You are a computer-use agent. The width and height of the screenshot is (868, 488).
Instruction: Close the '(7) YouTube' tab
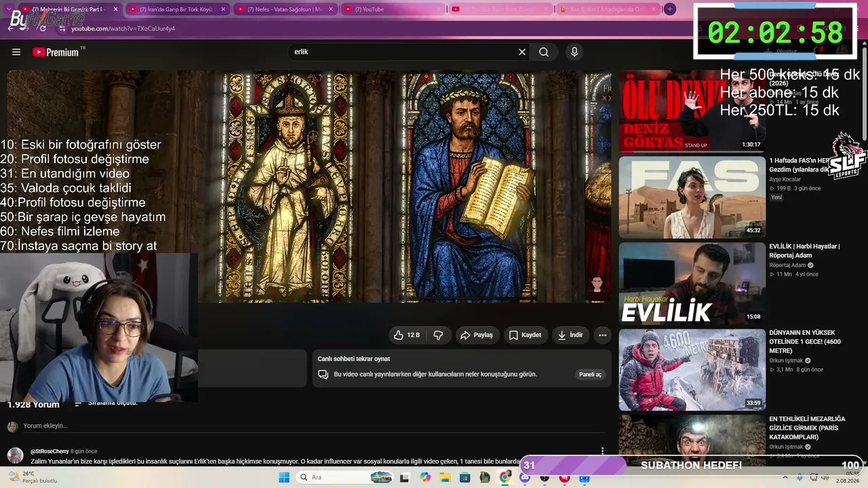coord(438,9)
